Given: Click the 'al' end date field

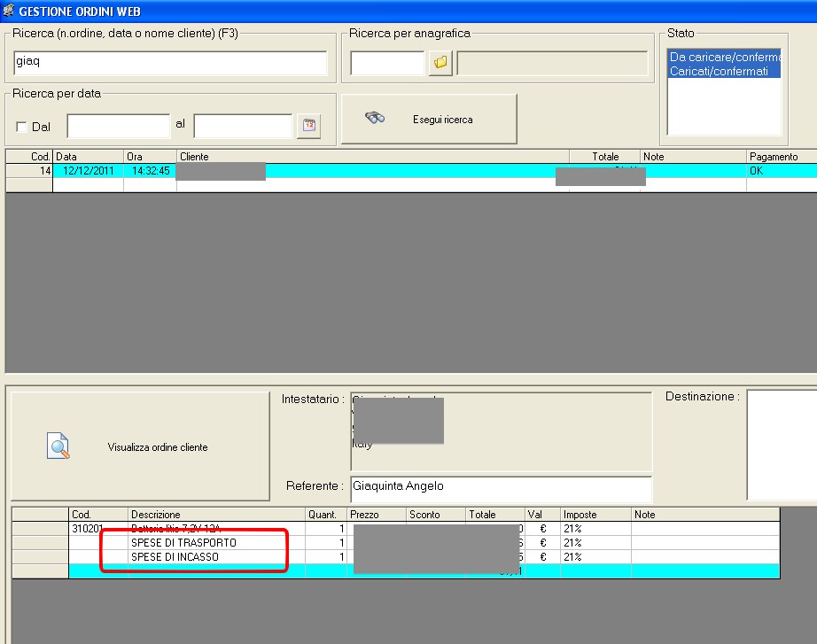Looking at the screenshot, I should [243, 126].
